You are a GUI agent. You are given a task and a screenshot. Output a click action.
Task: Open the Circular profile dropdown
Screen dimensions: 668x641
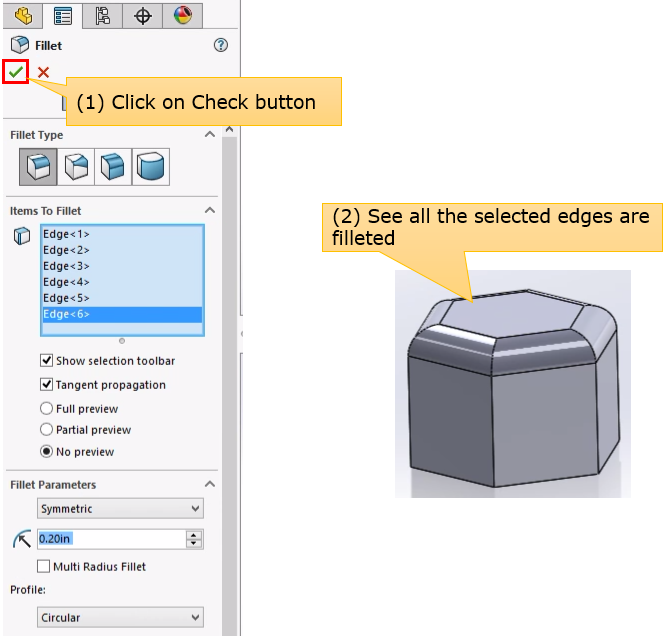120,618
